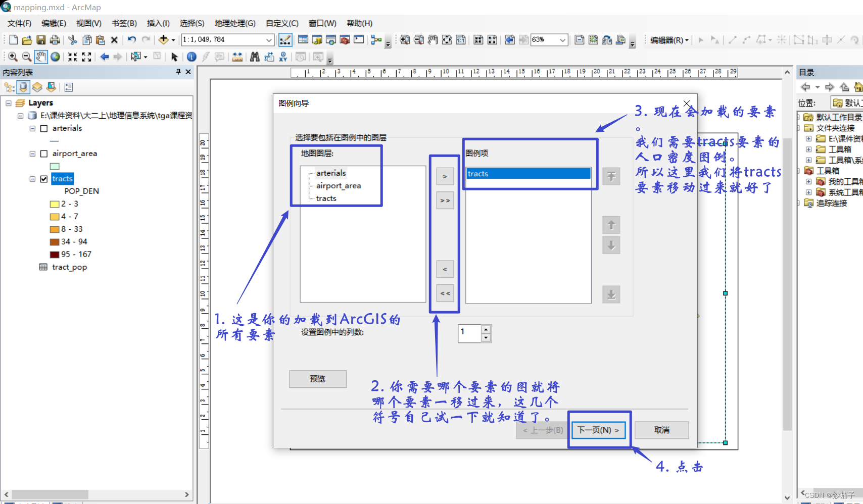Viewport: 863px width, 504px height.
Task: Open the map scale dropdown
Action: pos(269,40)
